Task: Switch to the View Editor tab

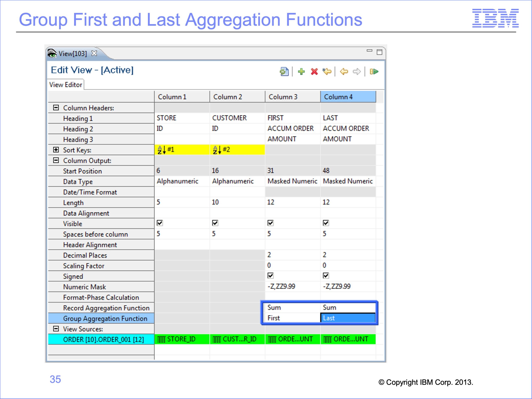Action: click(x=65, y=85)
